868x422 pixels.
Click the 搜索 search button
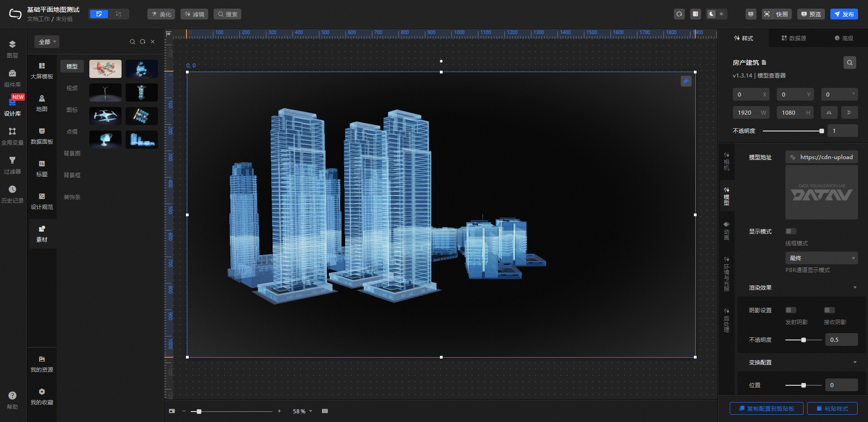coord(228,14)
